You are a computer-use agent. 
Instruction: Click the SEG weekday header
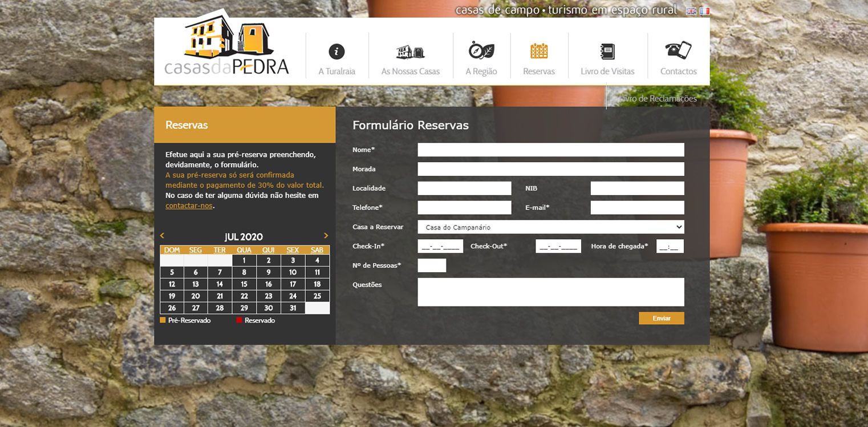pyautogui.click(x=196, y=250)
